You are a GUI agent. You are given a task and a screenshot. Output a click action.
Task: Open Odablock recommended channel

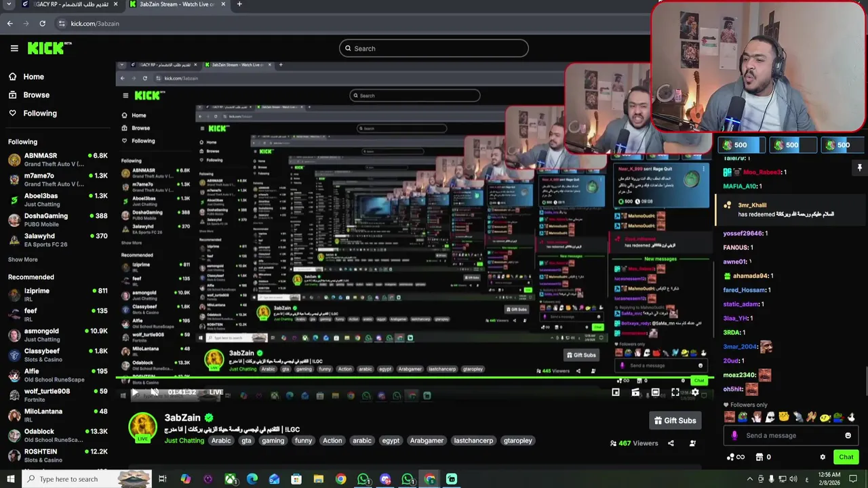tap(58, 434)
